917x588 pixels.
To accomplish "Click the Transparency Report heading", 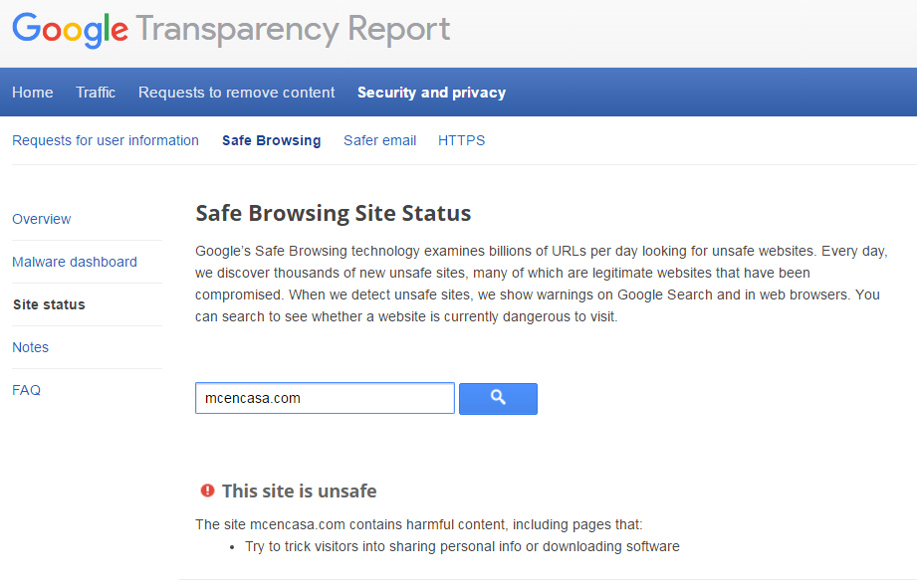I will (295, 31).
